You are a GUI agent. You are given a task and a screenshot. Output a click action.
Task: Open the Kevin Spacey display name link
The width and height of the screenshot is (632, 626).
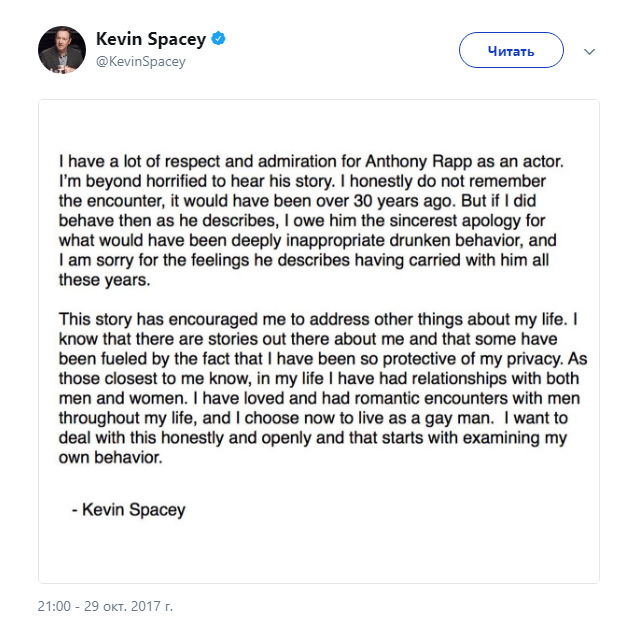tap(151, 39)
